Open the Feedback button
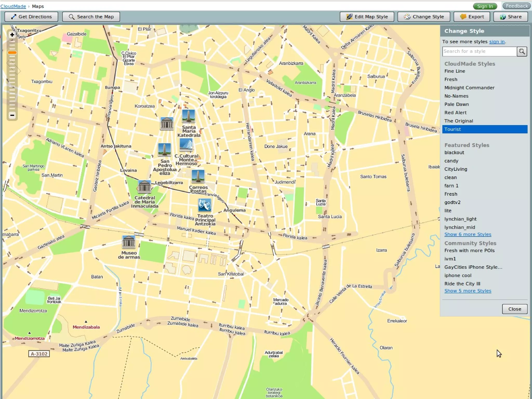 (x=517, y=6)
